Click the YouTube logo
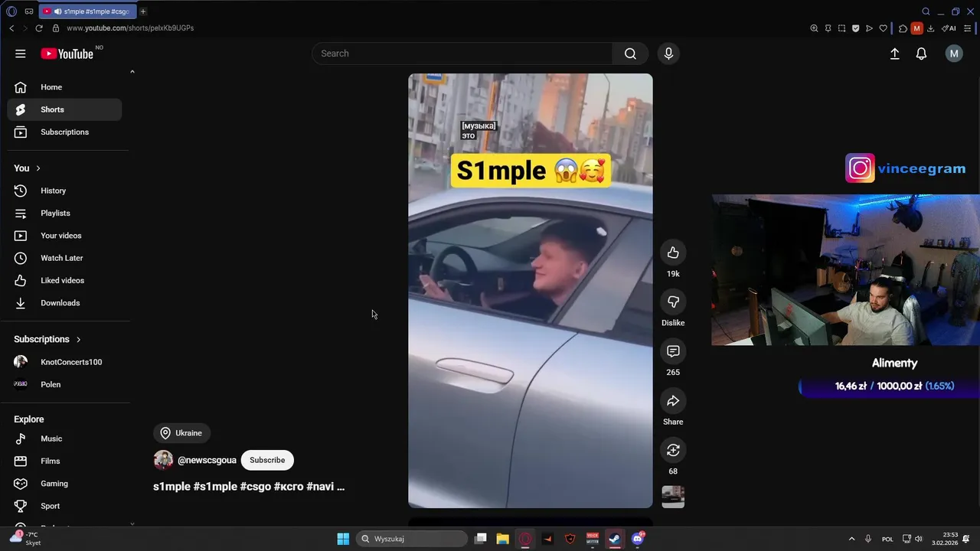This screenshot has height=551, width=980. [67, 54]
